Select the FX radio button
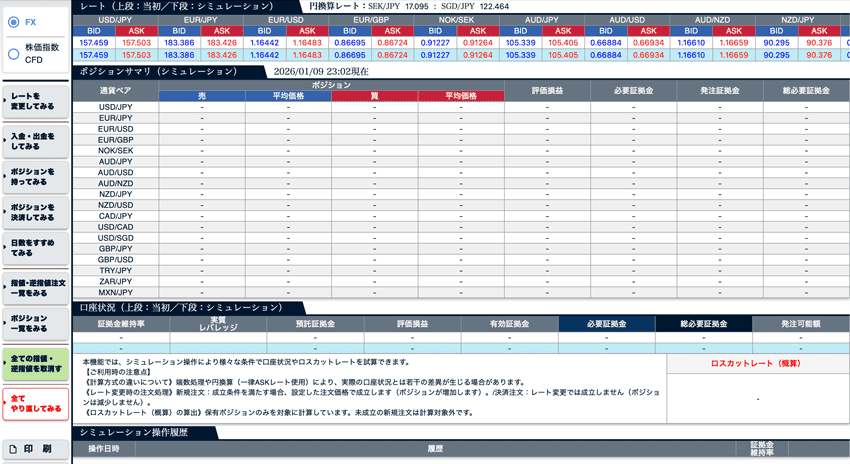The image size is (850, 464). [12, 21]
